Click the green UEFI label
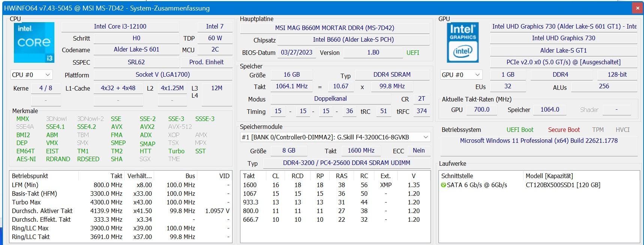The width and height of the screenshot is (644, 245). (x=413, y=53)
